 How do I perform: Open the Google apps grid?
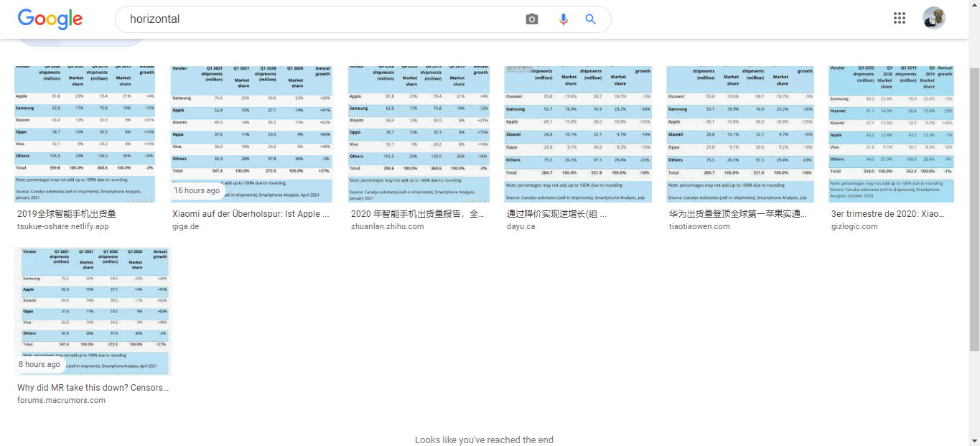900,18
